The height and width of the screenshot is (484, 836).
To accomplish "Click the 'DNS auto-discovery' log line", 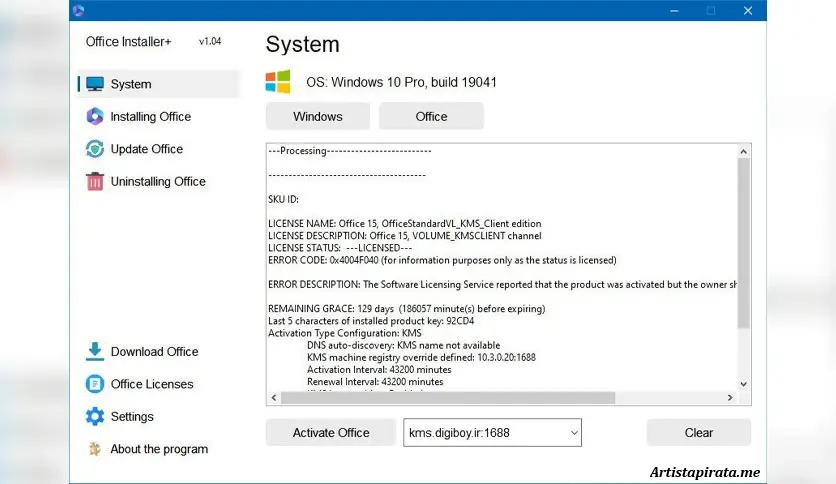I will coord(403,345).
